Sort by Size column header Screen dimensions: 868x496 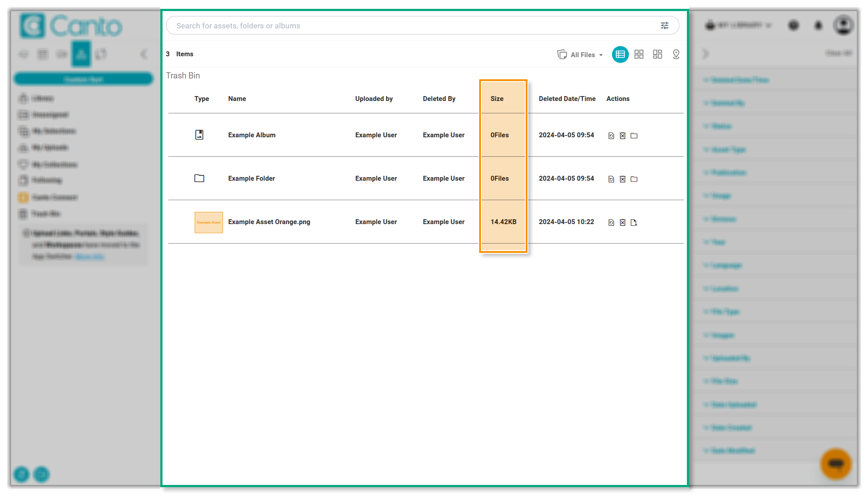coord(497,99)
